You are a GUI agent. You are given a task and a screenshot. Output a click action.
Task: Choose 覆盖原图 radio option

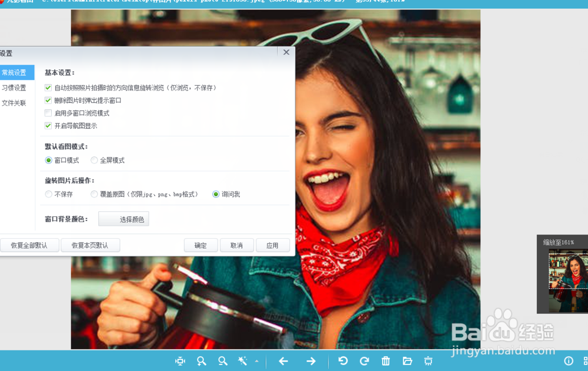[94, 194]
